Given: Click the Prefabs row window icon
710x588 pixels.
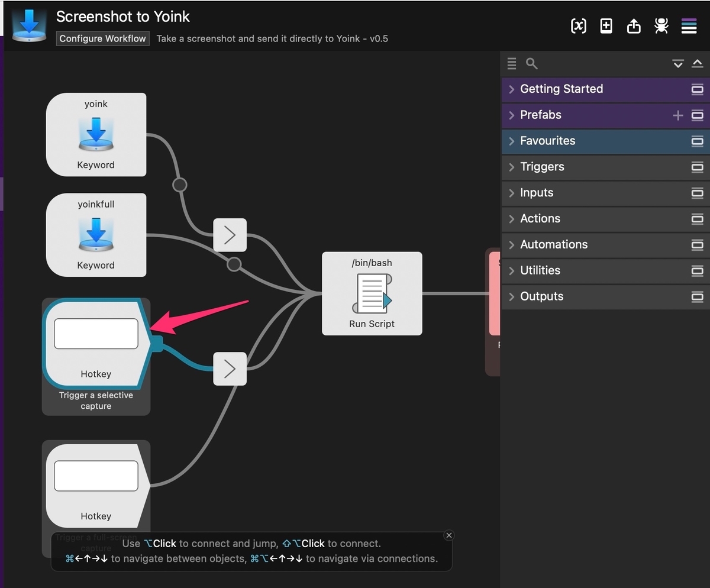Looking at the screenshot, I should tap(698, 115).
